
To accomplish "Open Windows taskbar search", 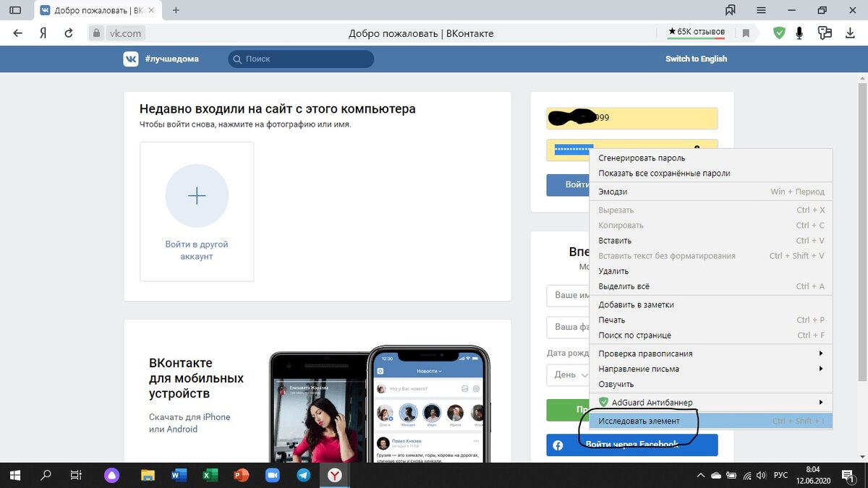I will (x=46, y=475).
